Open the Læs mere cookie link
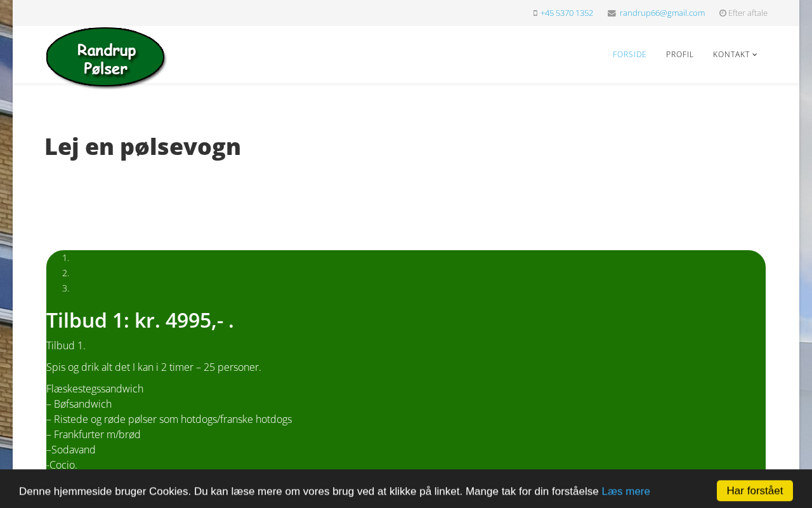The image size is (812, 508). [x=625, y=491]
